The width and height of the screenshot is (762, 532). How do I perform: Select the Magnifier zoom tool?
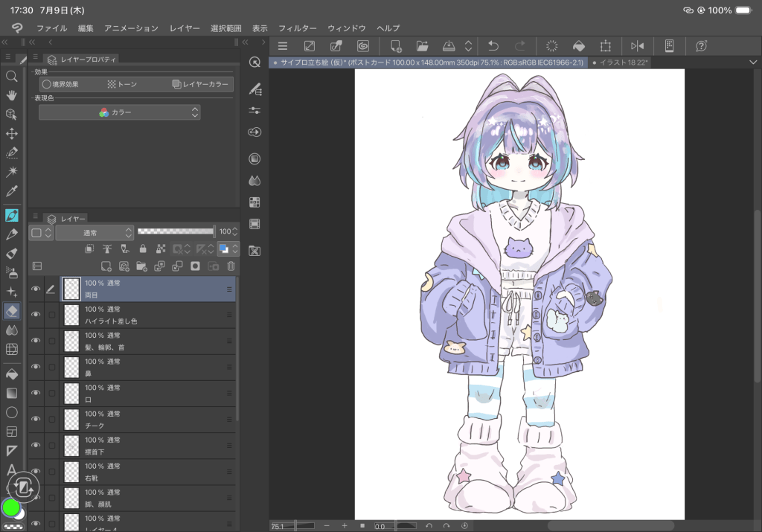pos(12,77)
